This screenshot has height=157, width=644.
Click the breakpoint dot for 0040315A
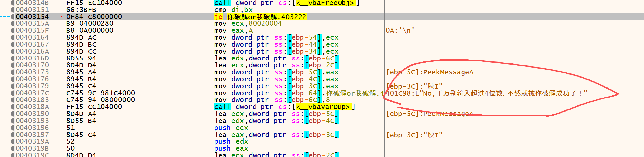point(13,23)
